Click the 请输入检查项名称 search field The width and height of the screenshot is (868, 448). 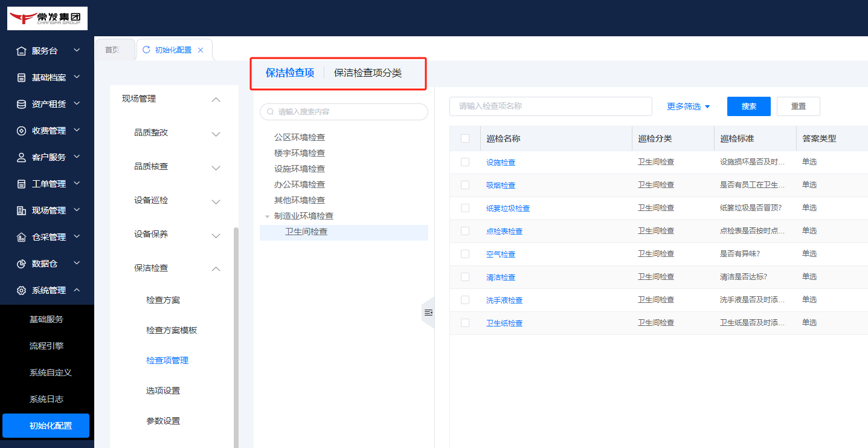550,106
